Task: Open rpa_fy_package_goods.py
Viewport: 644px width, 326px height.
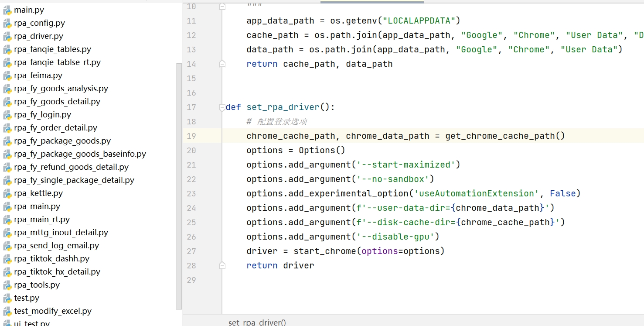Action: (62, 141)
